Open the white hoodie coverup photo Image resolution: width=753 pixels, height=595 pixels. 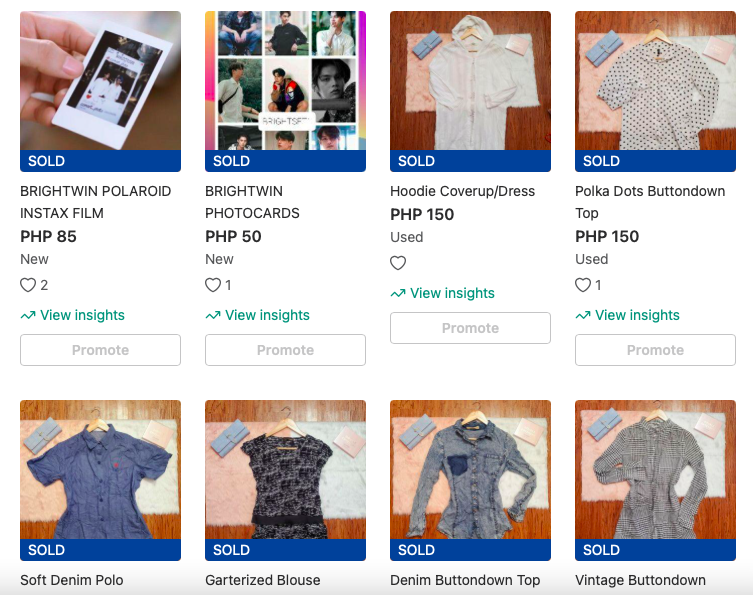(470, 80)
